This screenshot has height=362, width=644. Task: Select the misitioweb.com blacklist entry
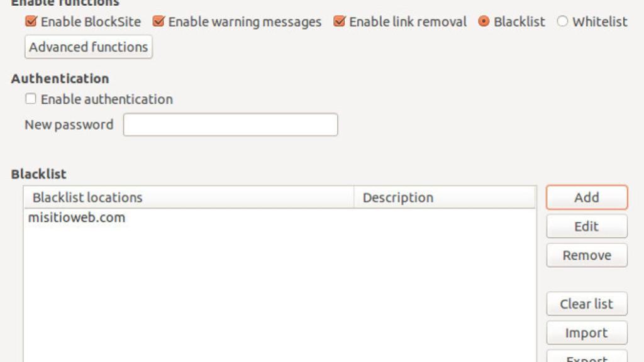coord(77,218)
